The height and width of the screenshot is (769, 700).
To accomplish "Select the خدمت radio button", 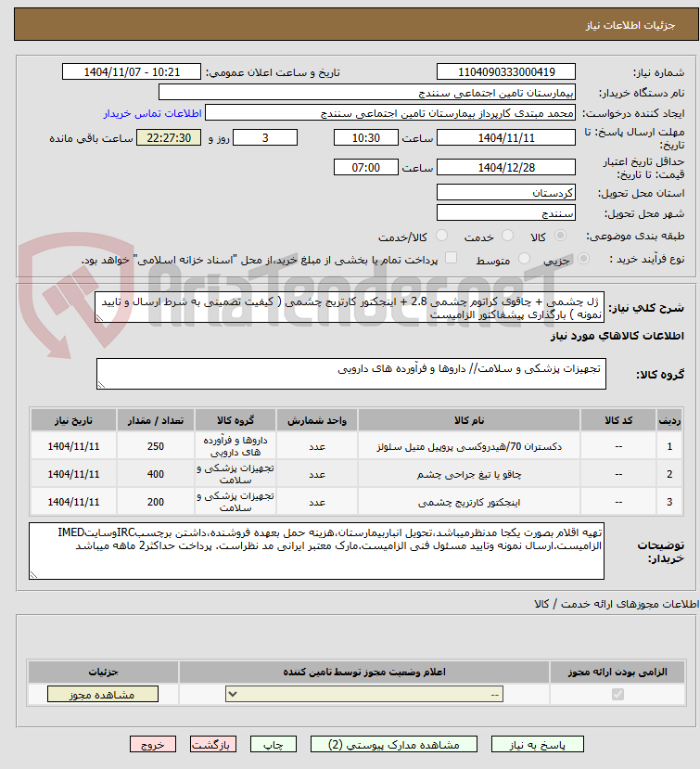I will tap(507, 236).
